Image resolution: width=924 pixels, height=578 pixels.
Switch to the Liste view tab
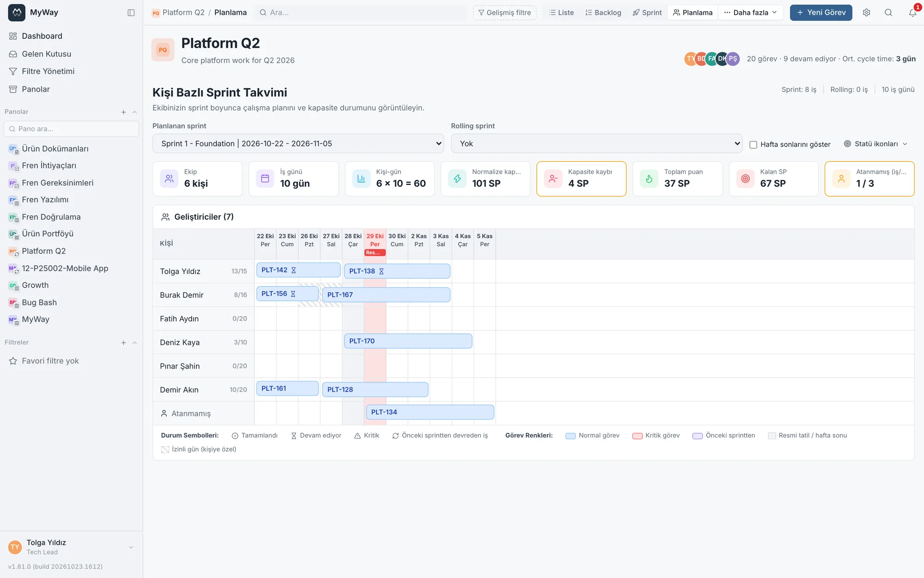[561, 12]
